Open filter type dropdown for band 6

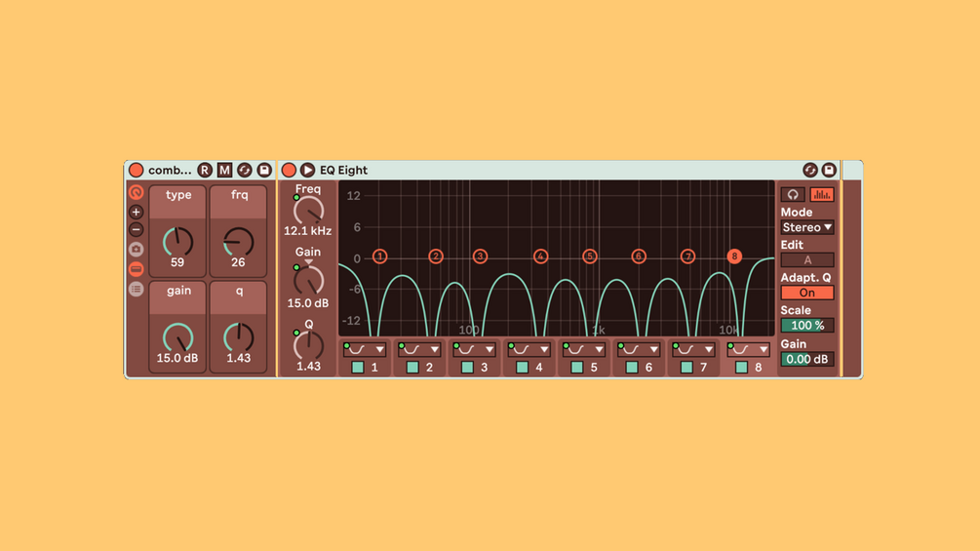(x=640, y=349)
